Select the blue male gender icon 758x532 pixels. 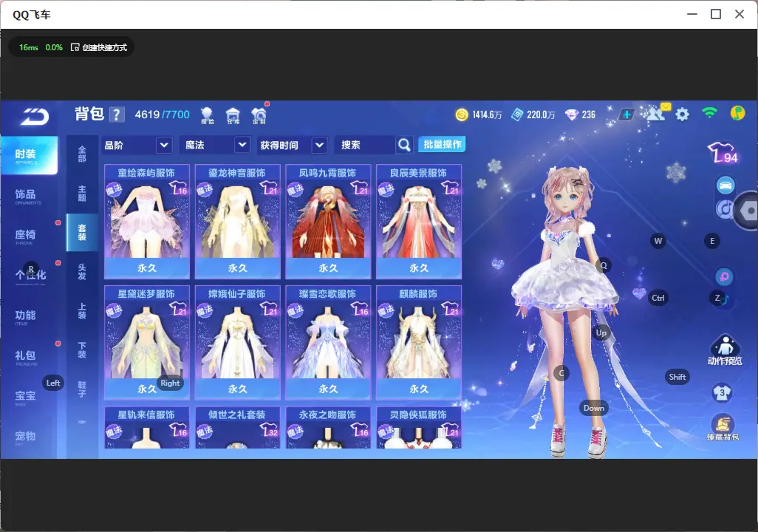tap(723, 300)
